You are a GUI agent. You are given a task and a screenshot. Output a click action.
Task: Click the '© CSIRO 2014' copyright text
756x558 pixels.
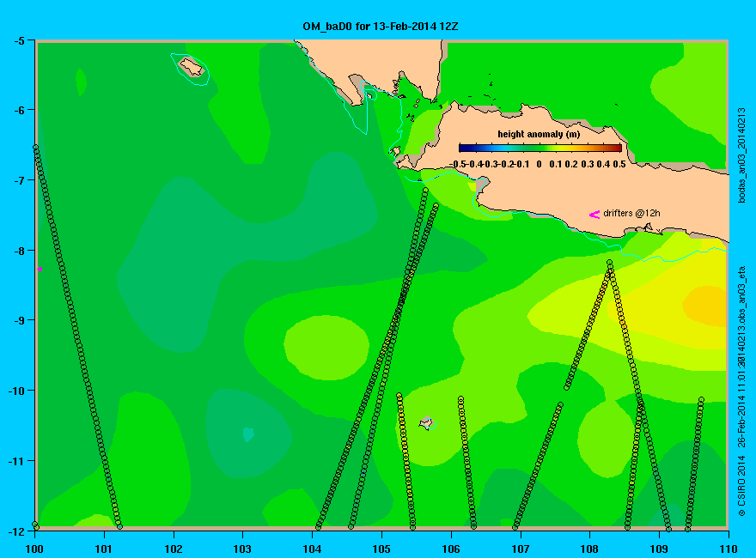(x=741, y=485)
